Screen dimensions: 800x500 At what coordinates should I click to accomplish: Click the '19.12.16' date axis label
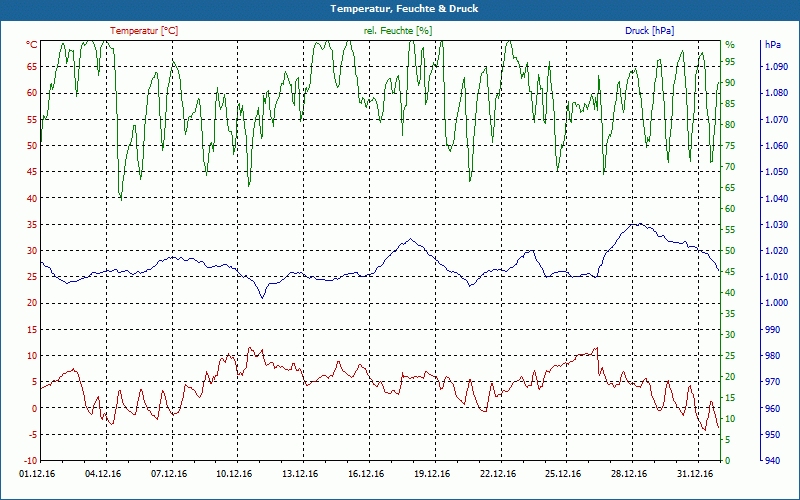432,474
